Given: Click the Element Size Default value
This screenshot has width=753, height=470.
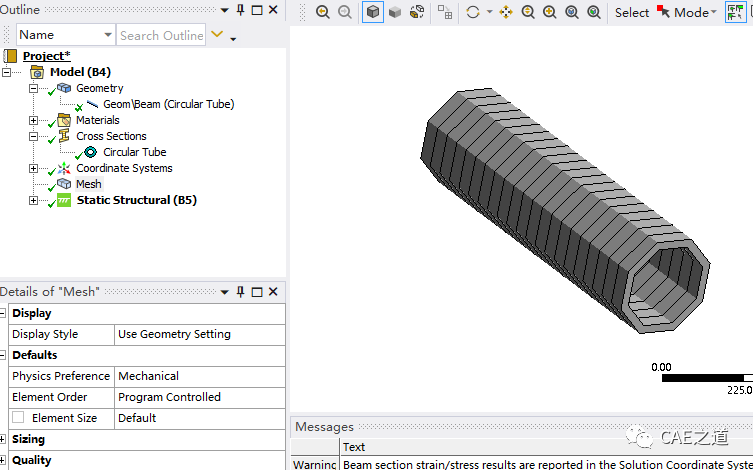Looking at the screenshot, I should pyautogui.click(x=200, y=418).
